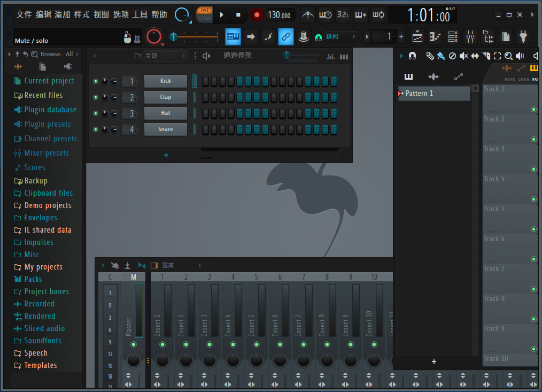
Task: Mute Track 1 in playlist
Action: click(533, 109)
